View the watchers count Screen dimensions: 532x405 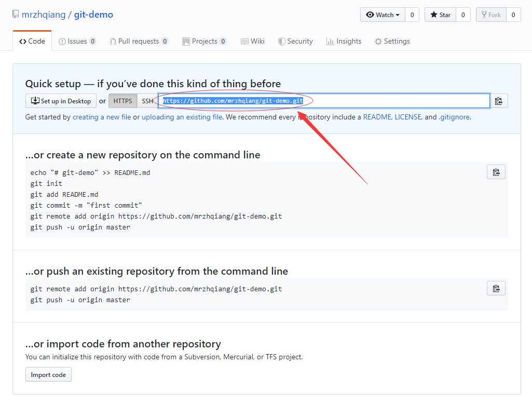pyautogui.click(x=412, y=15)
